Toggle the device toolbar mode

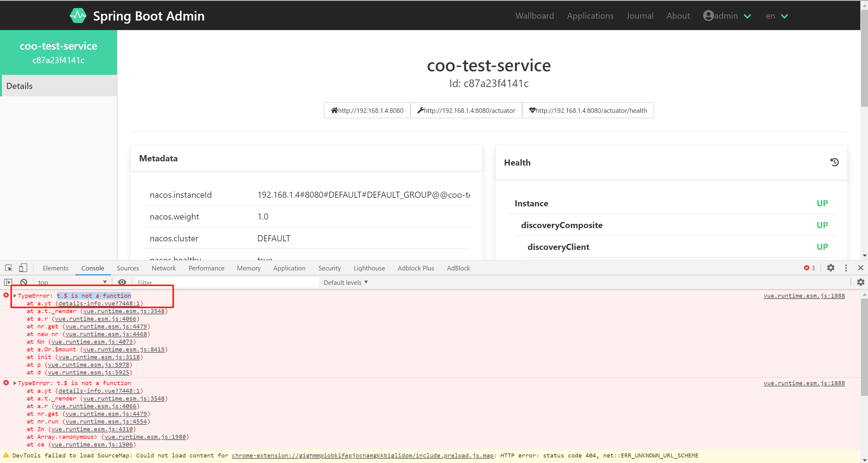pos(23,268)
